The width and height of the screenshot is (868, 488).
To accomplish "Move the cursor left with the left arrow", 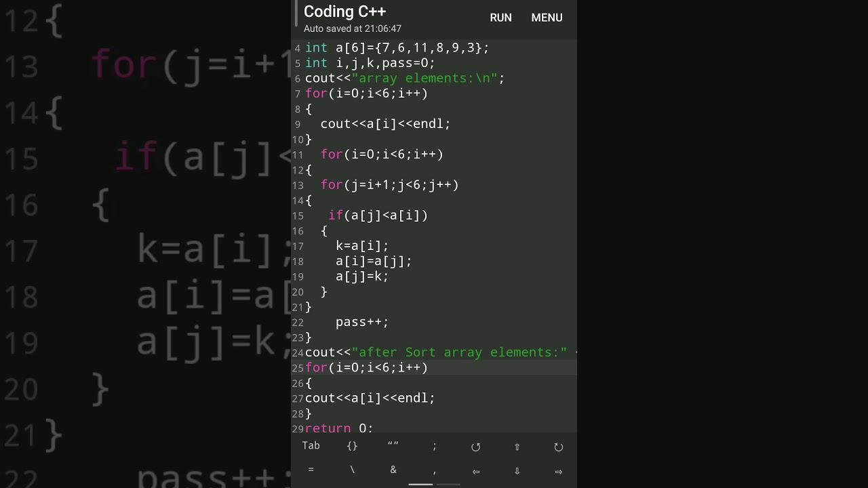I will point(476,471).
